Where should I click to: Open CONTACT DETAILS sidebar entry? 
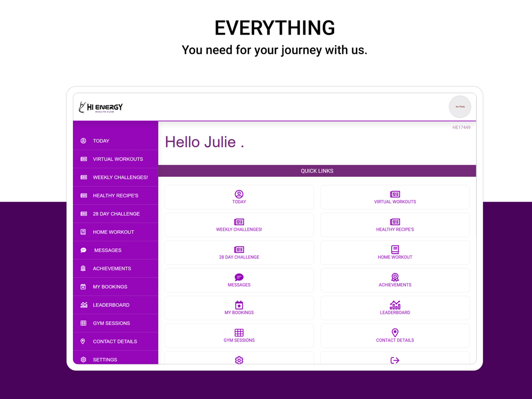115,342
